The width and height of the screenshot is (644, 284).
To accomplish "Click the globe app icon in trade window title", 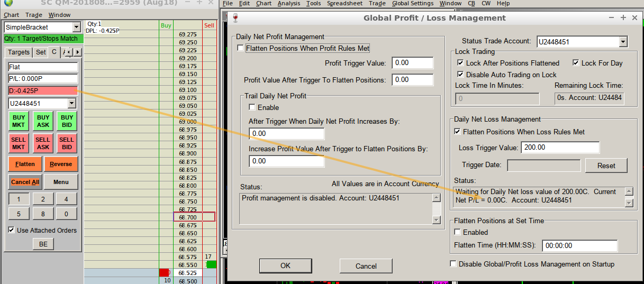I will [8, 3].
